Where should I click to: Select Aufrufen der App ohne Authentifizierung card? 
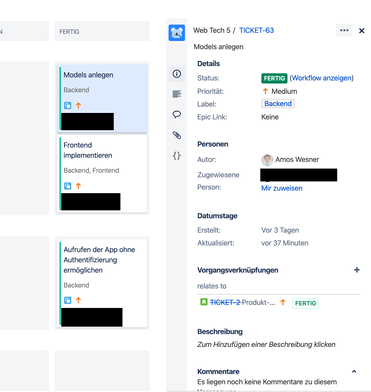point(103,283)
